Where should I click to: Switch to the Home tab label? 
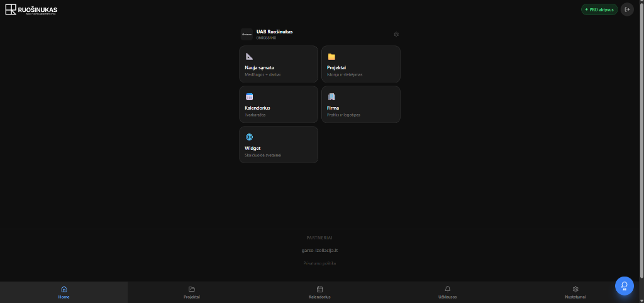pyautogui.click(x=64, y=297)
